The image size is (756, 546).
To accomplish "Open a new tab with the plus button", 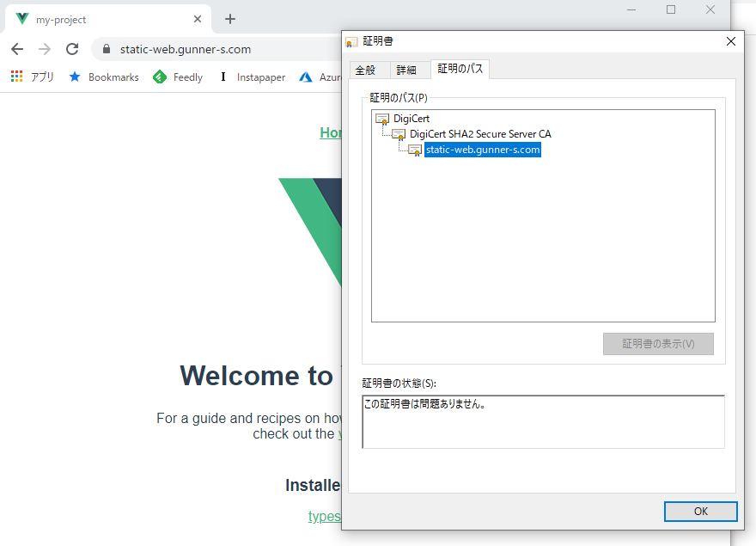I will click(x=230, y=19).
